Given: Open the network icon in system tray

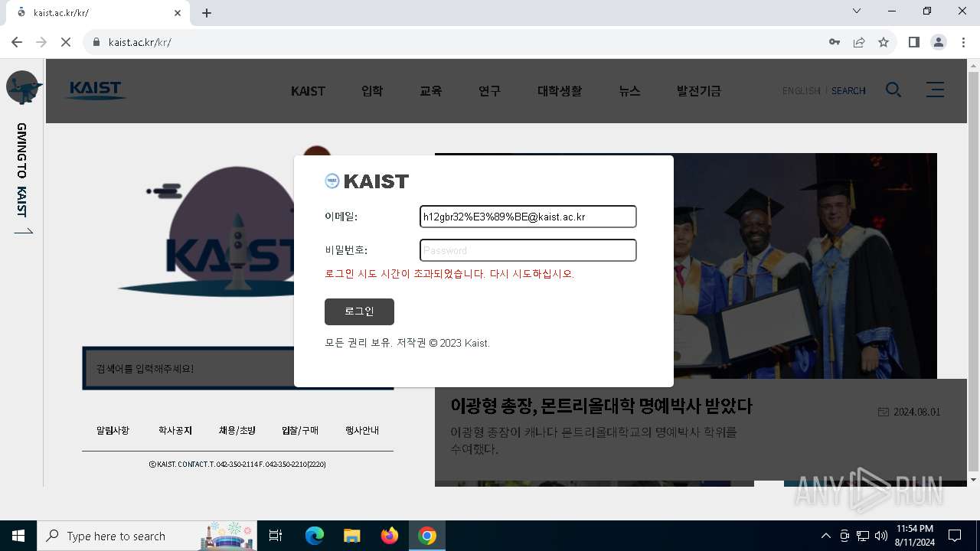Looking at the screenshot, I should [863, 536].
